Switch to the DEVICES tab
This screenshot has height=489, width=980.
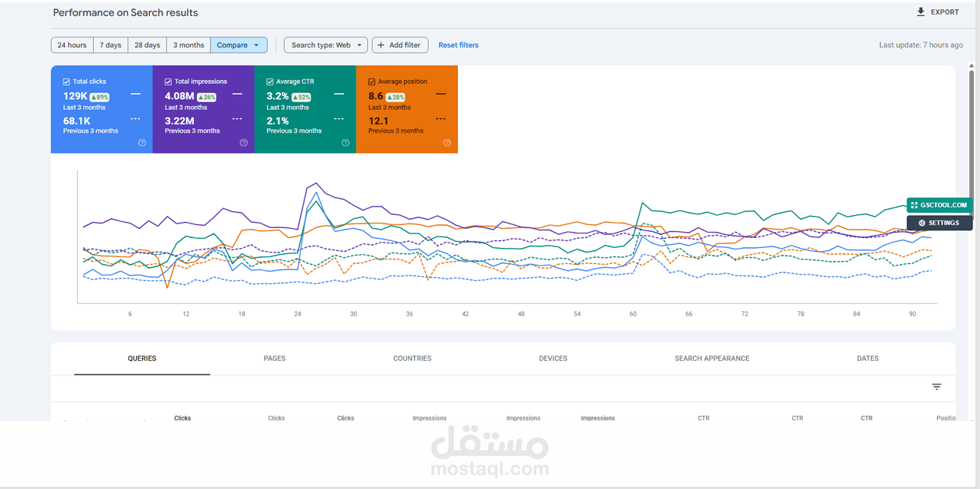(553, 359)
